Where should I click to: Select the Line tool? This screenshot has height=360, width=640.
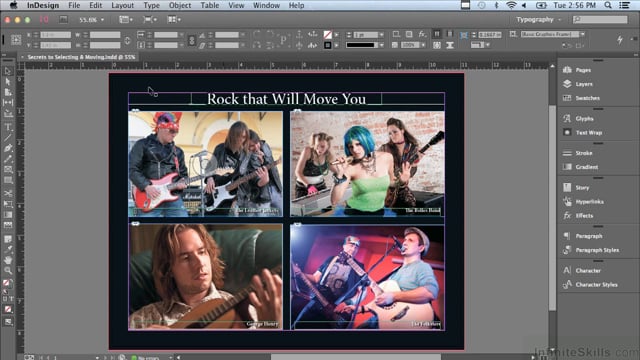click(x=8, y=138)
